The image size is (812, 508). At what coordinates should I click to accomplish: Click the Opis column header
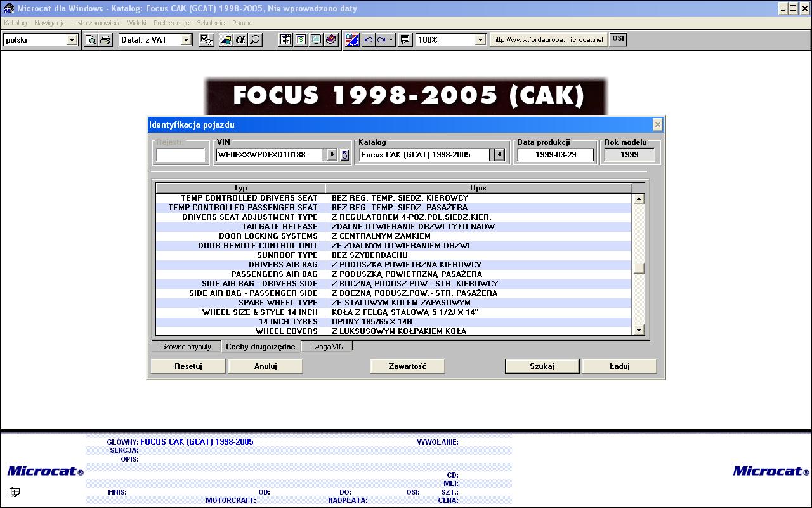pyautogui.click(x=478, y=188)
